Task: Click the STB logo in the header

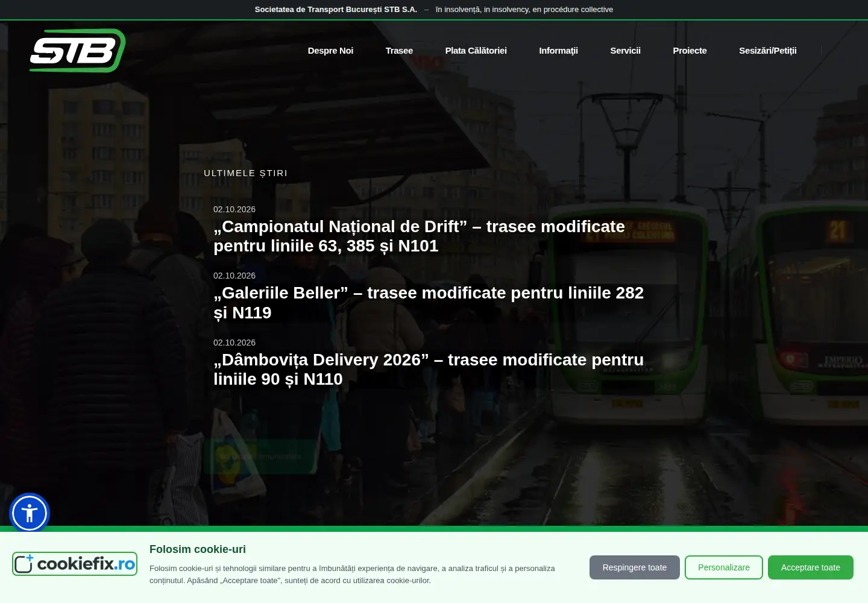Action: click(78, 51)
